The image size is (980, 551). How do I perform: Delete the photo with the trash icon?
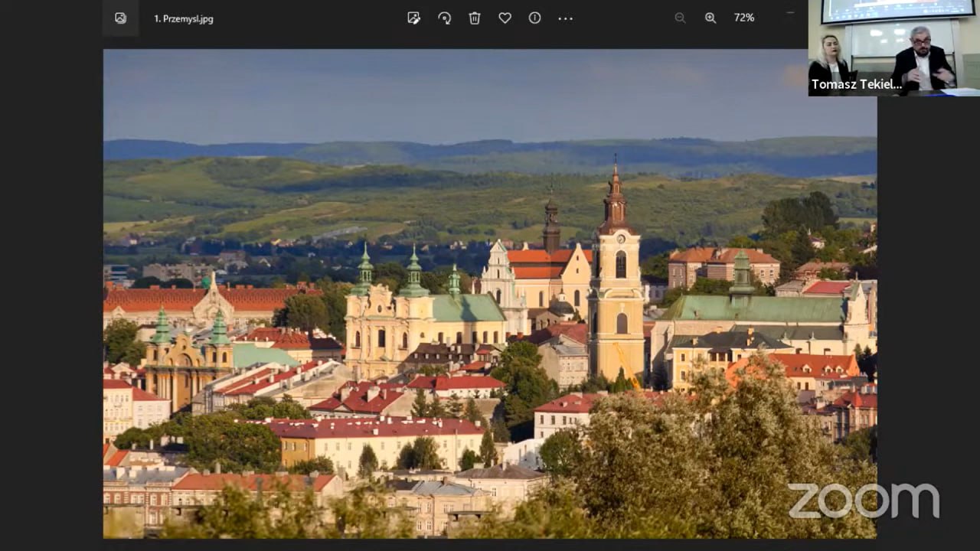(x=475, y=18)
